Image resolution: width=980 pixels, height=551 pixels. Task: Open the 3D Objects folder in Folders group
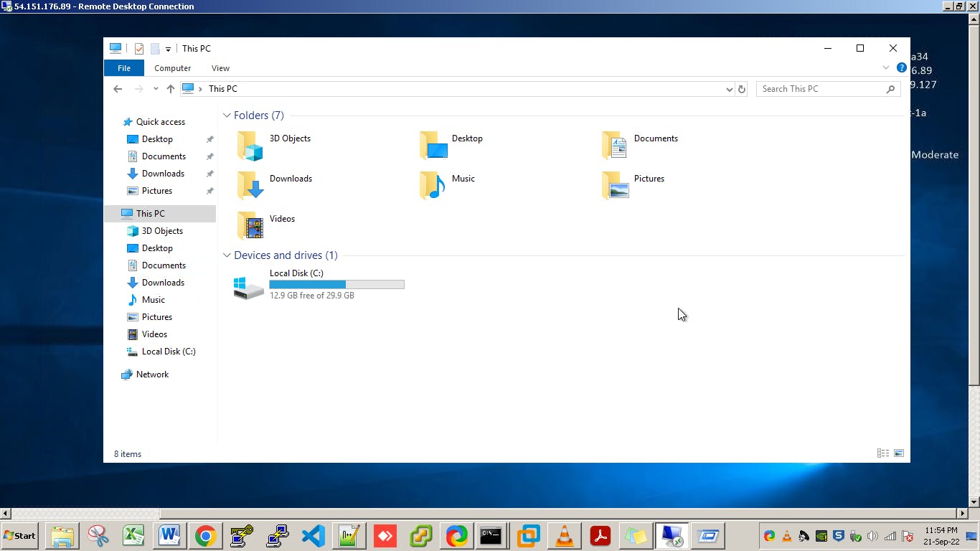(x=250, y=146)
